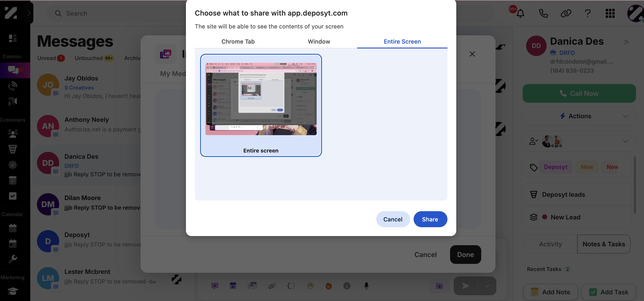The height and width of the screenshot is (301, 644).
Task: Click the Share button
Action: pyautogui.click(x=430, y=219)
